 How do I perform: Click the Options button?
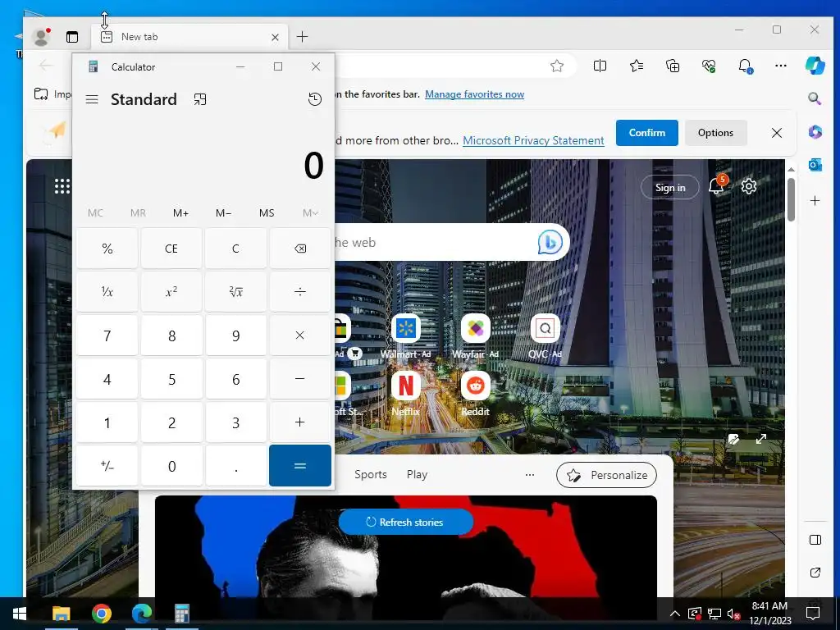tap(715, 133)
